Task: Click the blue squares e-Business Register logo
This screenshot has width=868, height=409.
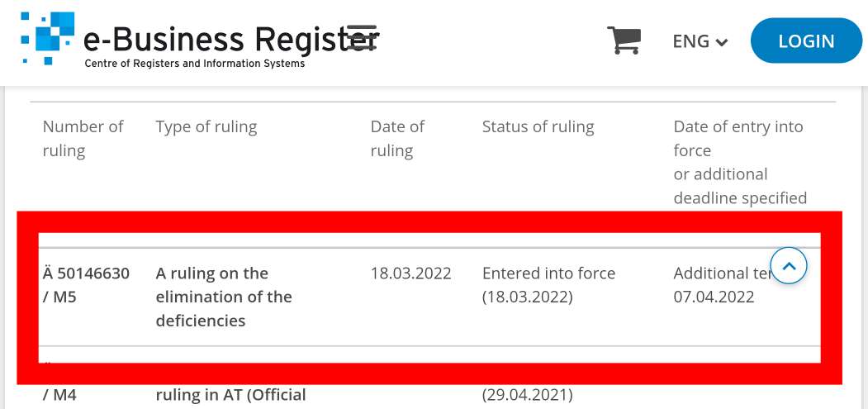Action: coord(48,38)
